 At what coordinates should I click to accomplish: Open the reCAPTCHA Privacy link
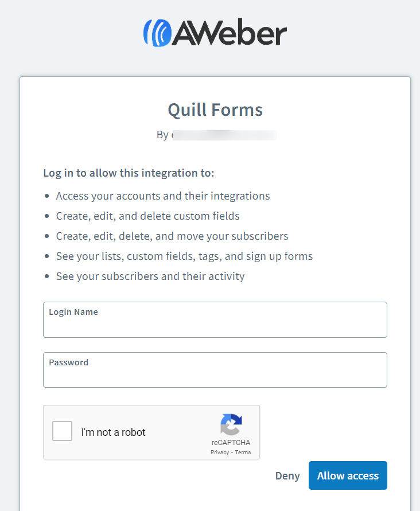pos(220,453)
